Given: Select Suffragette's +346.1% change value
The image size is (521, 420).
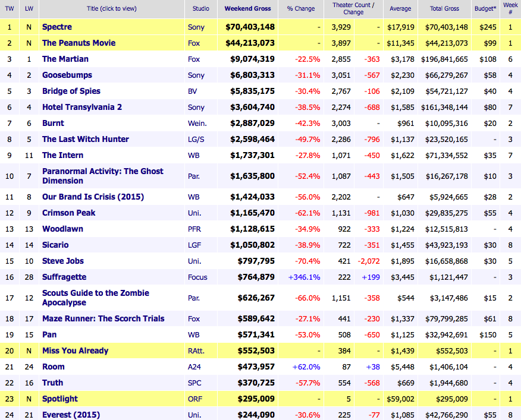Looking at the screenshot, I should point(304,277).
